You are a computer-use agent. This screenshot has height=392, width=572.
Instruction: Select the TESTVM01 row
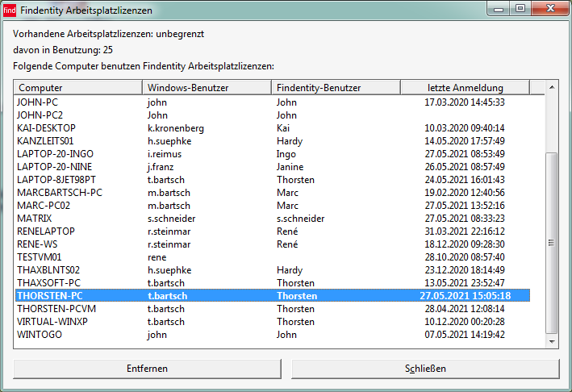pos(273,257)
